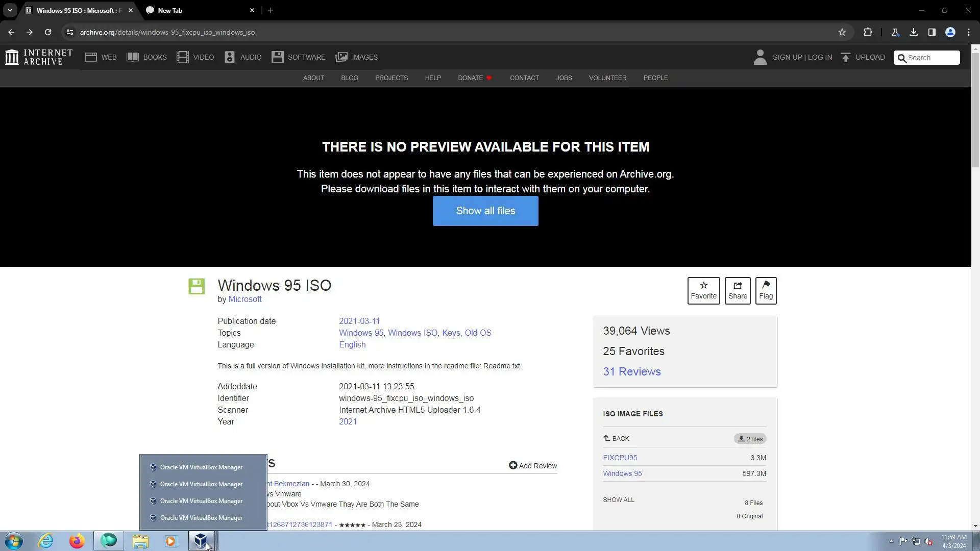Open Chrome downloads icon
Image resolution: width=980 pixels, height=551 pixels.
[x=913, y=32]
